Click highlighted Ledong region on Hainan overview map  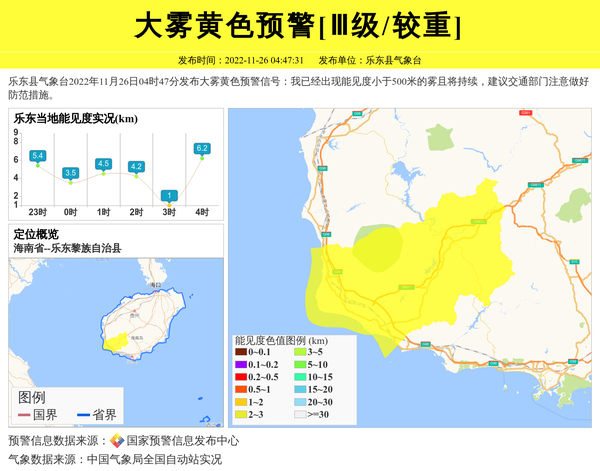click(x=118, y=341)
